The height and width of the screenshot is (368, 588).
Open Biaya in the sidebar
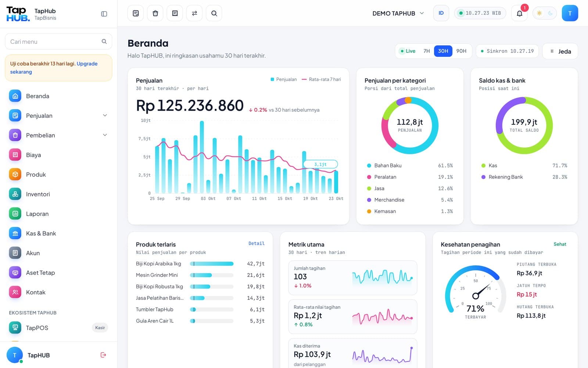tap(59, 155)
